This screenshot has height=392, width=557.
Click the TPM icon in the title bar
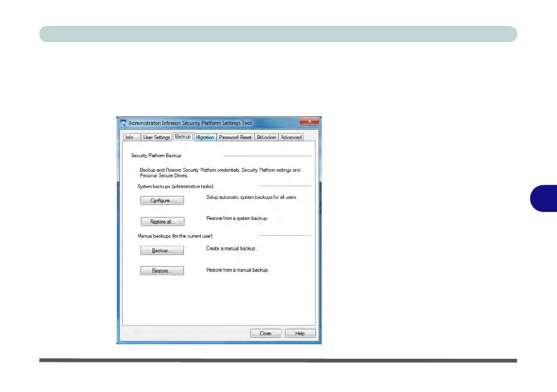coord(123,123)
